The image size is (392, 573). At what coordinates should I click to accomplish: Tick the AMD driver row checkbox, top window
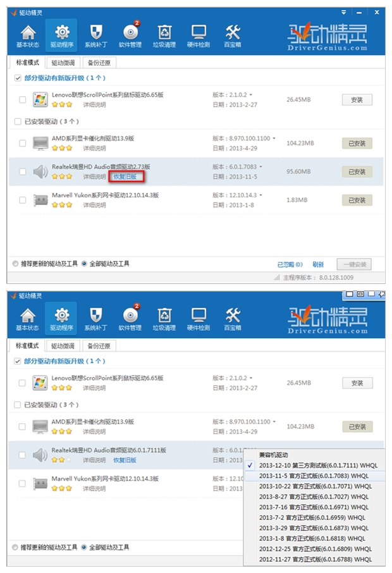pyautogui.click(x=23, y=143)
